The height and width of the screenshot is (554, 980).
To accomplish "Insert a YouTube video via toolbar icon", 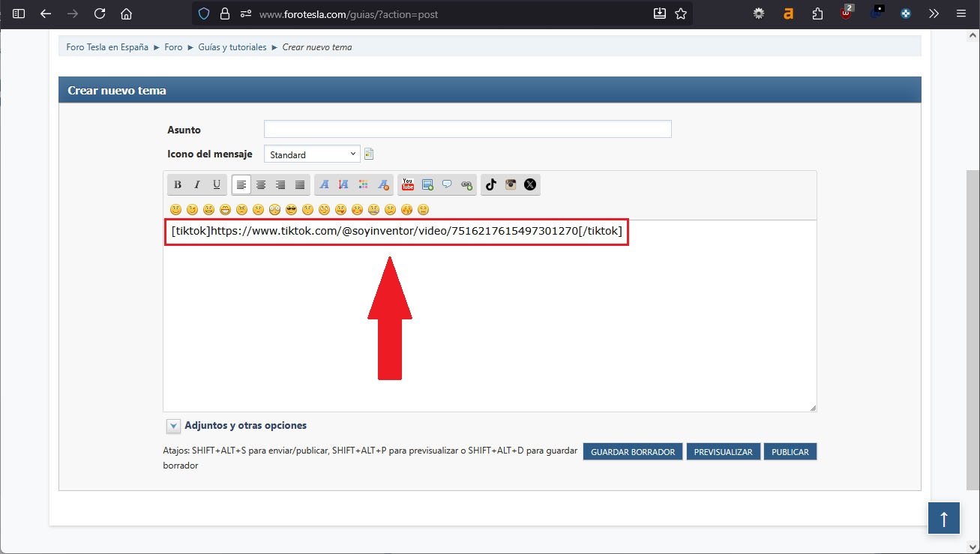I will 408,184.
